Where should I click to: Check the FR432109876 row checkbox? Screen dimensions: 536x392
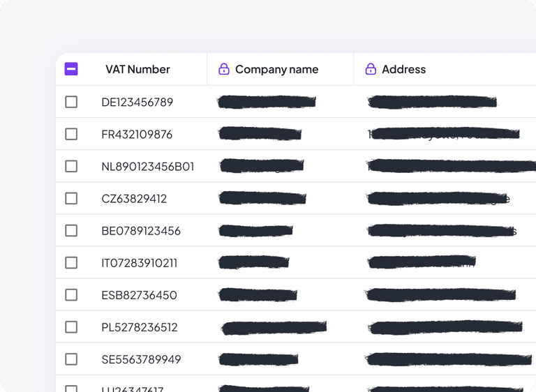click(x=71, y=134)
